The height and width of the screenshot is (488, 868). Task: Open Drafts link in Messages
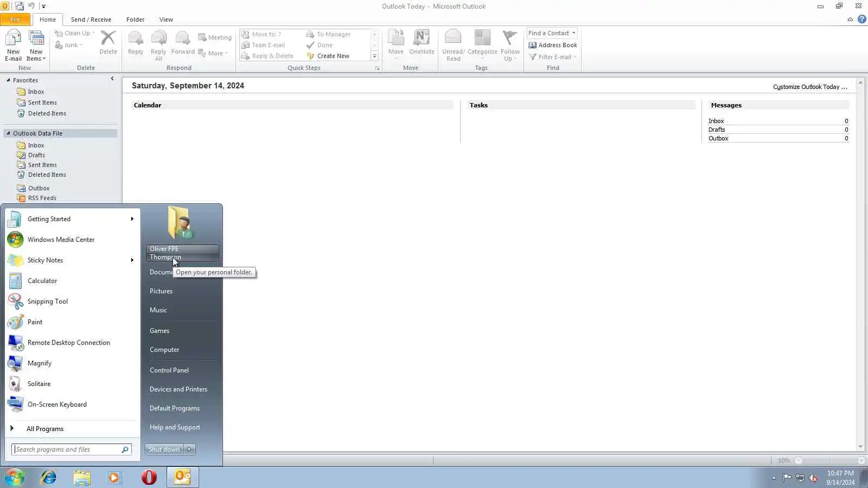717,130
